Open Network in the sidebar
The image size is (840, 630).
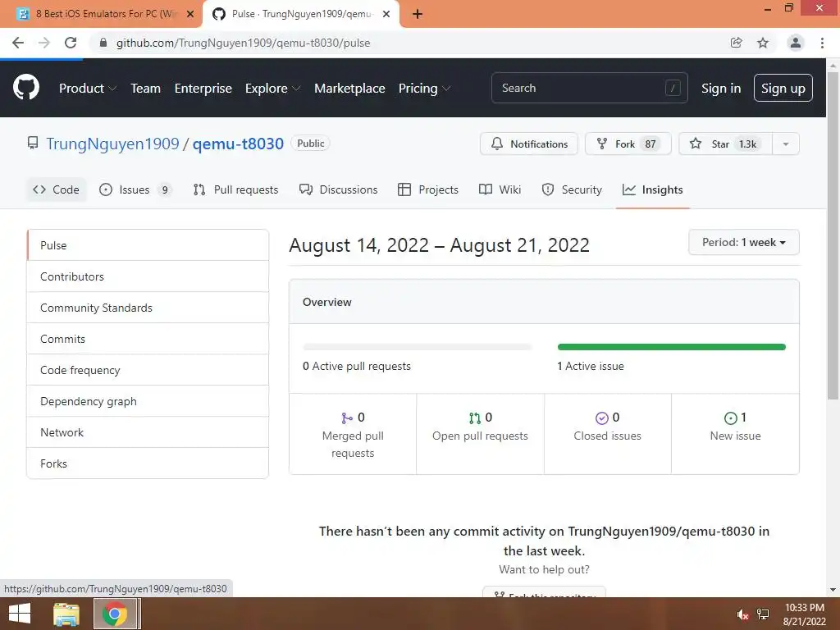148,431
